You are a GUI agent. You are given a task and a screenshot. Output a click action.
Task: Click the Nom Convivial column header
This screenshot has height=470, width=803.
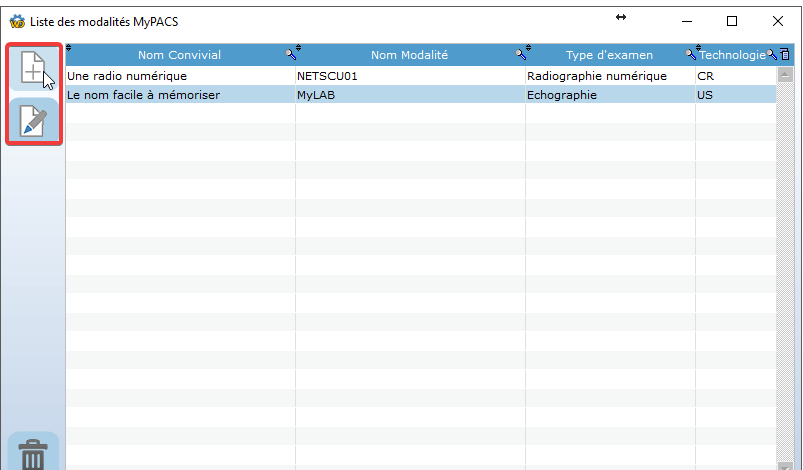click(x=179, y=55)
